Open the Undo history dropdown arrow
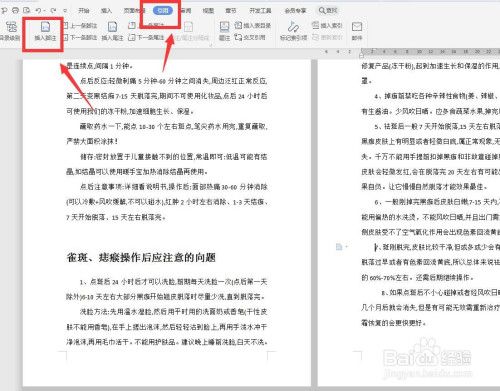The width and height of the screenshot is (500, 391). point(44,11)
